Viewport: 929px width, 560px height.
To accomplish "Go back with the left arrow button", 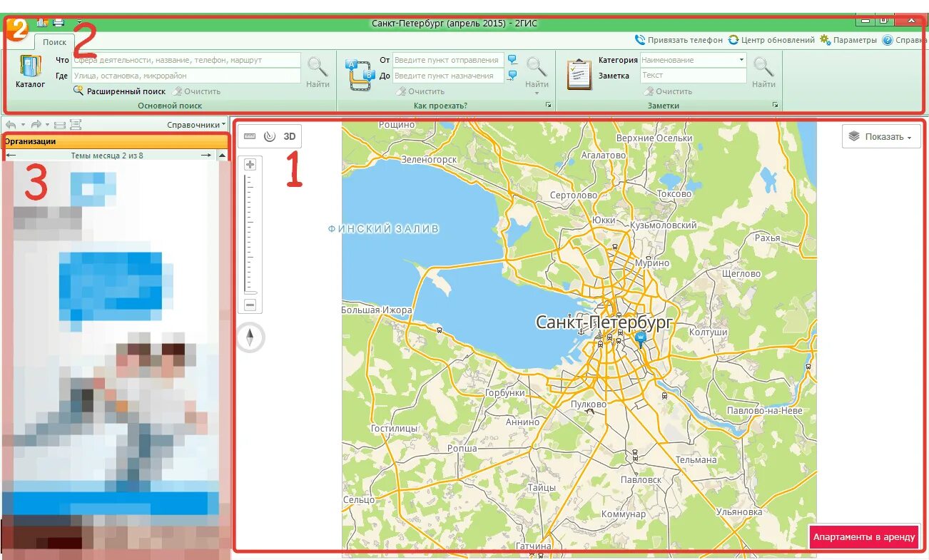I will 11,124.
